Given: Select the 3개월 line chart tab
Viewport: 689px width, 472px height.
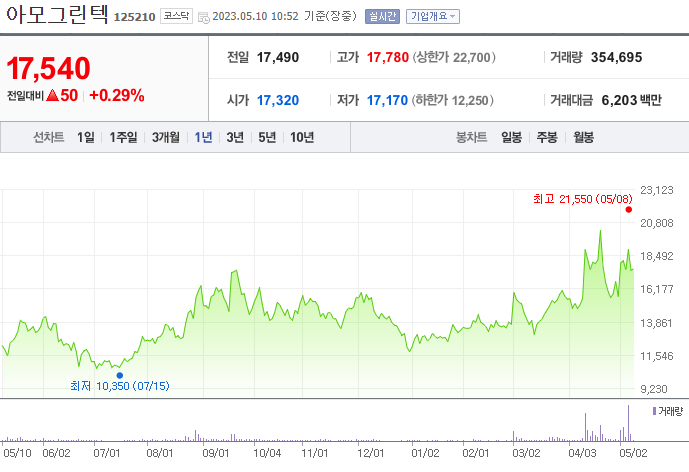Looking at the screenshot, I should click(166, 137).
